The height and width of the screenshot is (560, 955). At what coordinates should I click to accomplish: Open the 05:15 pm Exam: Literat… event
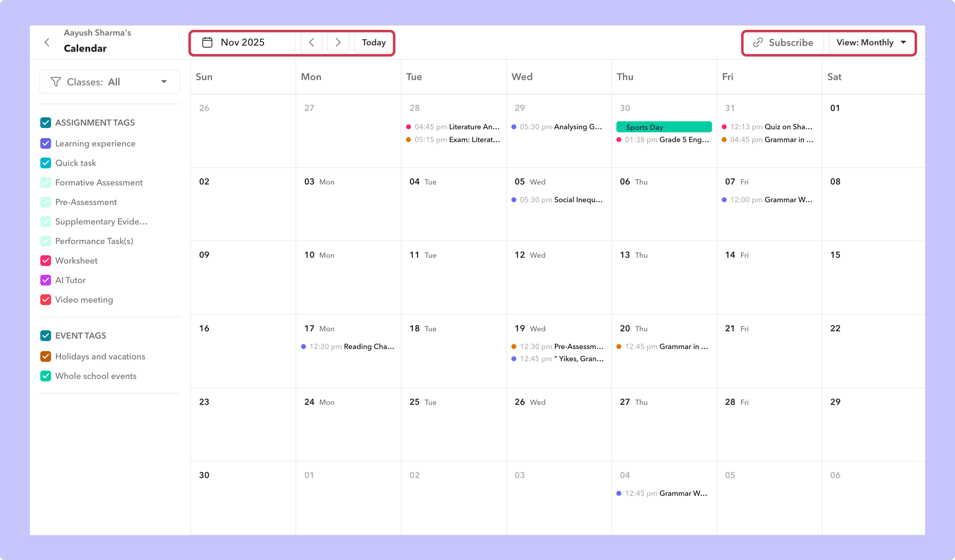pos(453,140)
